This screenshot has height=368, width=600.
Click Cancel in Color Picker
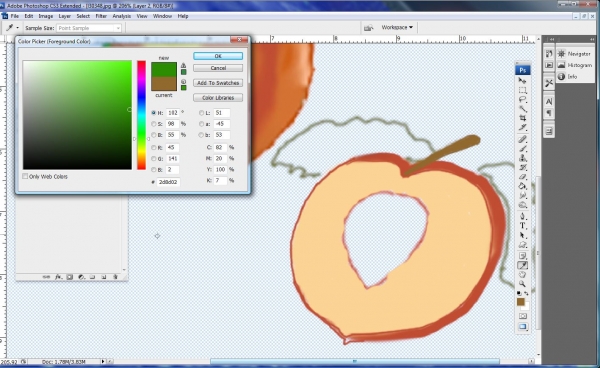(218, 68)
